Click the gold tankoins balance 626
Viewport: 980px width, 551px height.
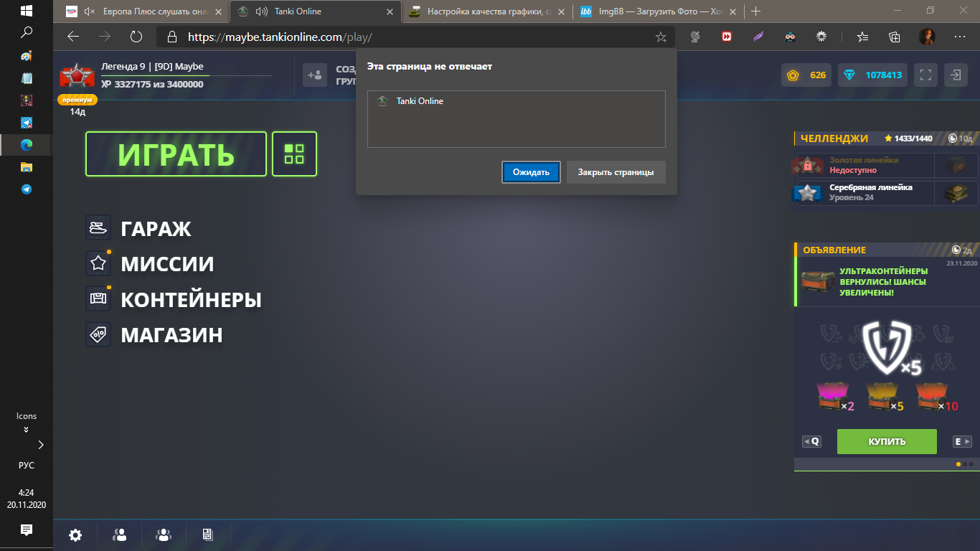806,75
